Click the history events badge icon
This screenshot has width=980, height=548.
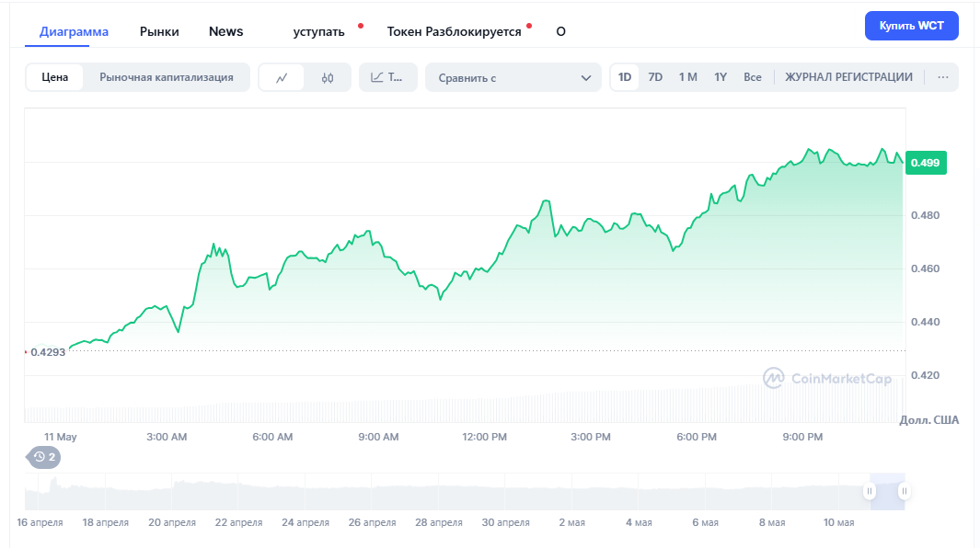[44, 456]
